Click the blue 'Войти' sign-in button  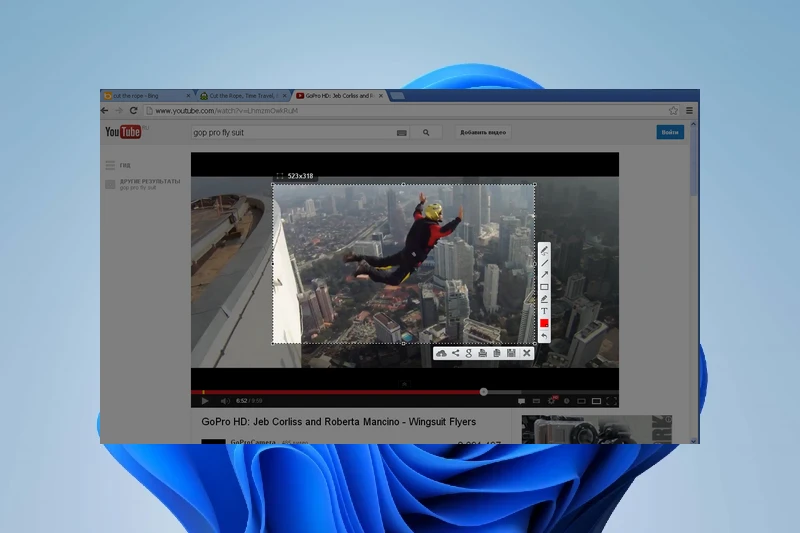670,133
